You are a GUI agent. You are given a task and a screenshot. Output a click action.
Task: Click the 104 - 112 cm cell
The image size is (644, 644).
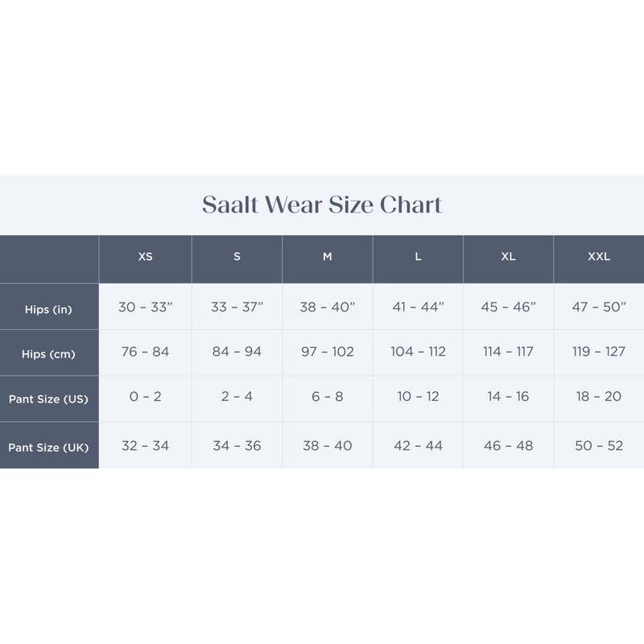418,353
